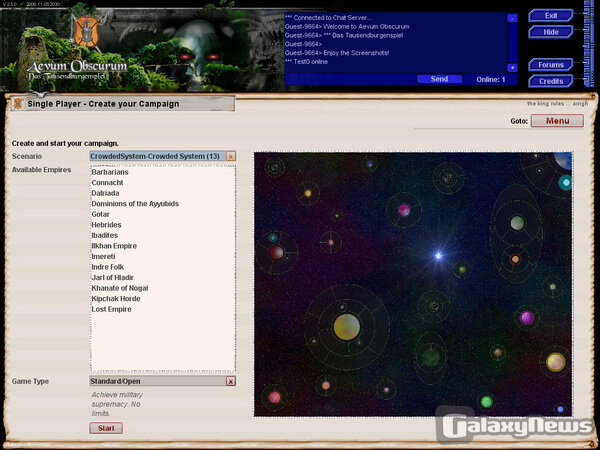Screen dimensions: 600x450
Task: Click the bright blue star on map
Action: click(x=438, y=256)
